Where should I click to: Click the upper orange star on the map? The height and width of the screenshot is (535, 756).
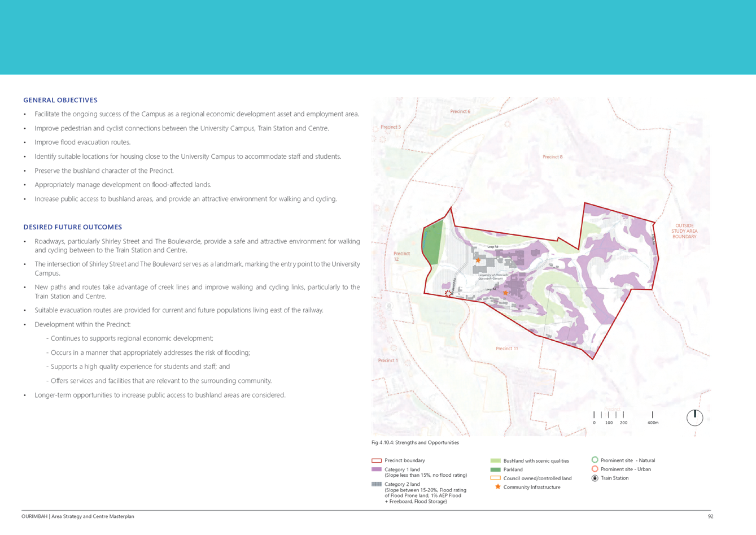click(478, 260)
